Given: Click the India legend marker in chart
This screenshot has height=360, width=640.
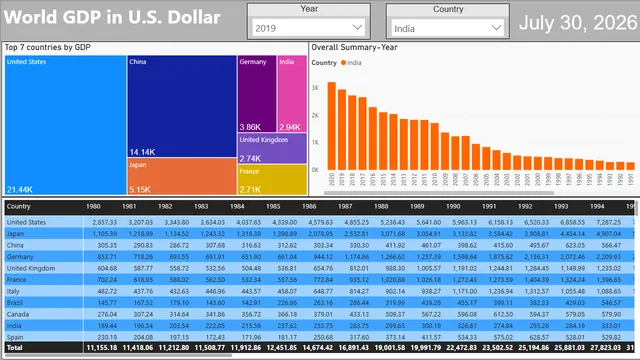Looking at the screenshot, I should coord(343,62).
